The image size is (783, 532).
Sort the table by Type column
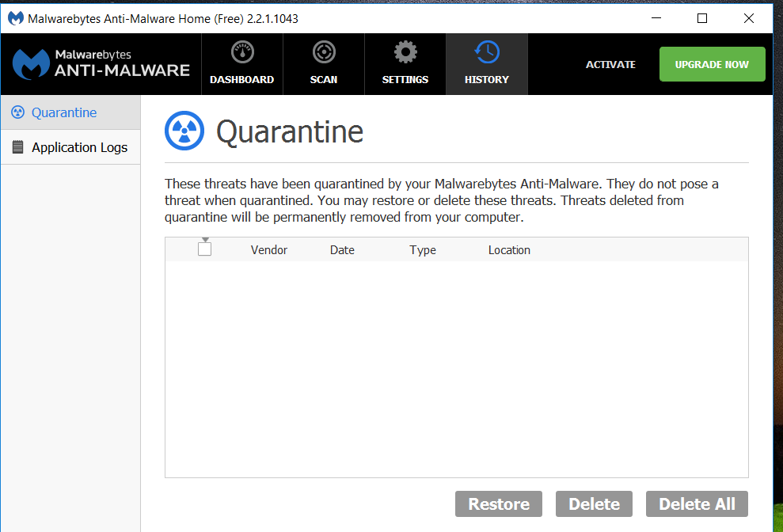coord(423,249)
